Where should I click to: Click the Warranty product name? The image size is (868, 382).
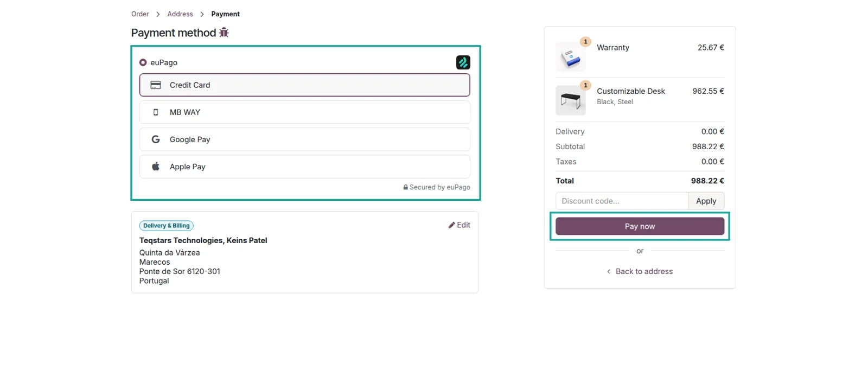[x=613, y=48]
